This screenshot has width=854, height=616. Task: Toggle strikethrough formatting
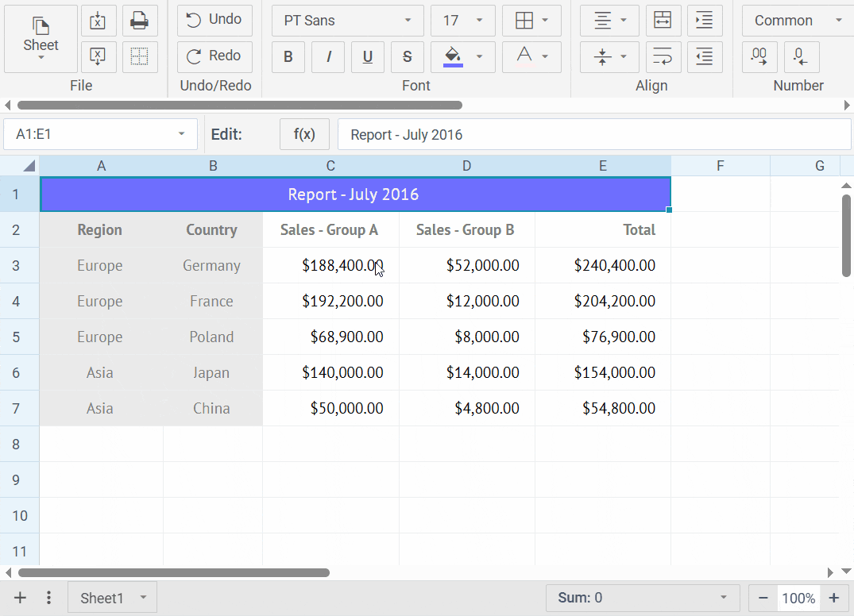pos(408,57)
